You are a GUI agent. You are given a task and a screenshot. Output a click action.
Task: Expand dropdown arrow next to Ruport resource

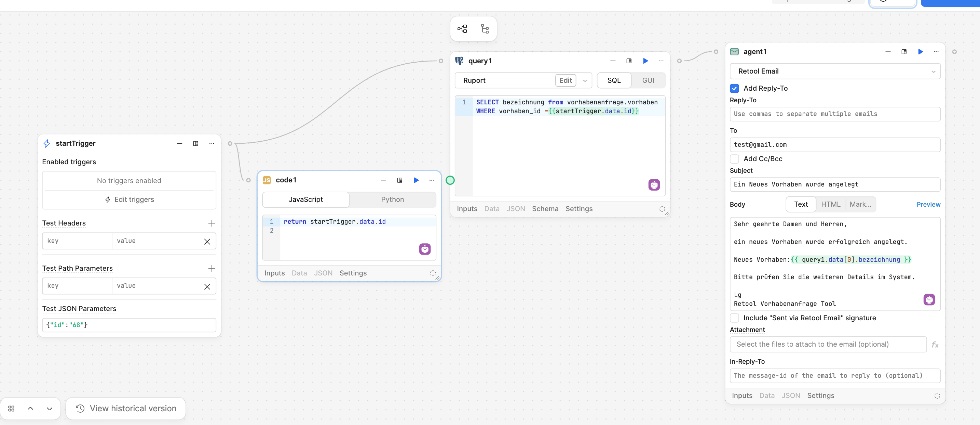coord(585,81)
